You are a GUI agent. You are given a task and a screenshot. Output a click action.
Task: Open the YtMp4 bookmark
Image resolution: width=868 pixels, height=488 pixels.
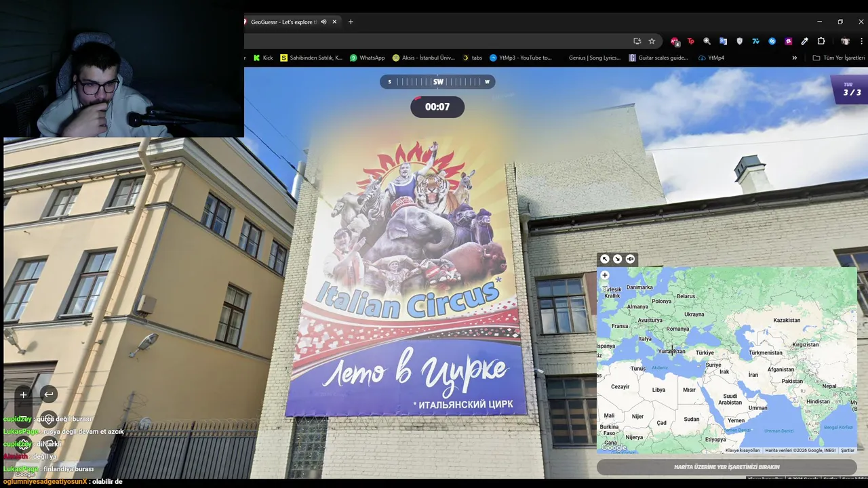711,58
